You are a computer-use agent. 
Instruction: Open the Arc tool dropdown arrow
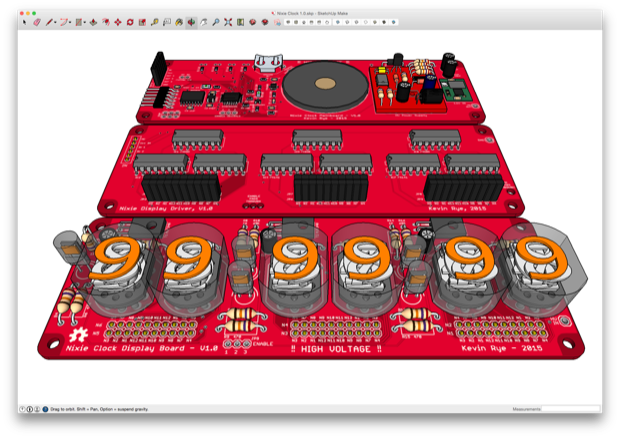(70, 23)
